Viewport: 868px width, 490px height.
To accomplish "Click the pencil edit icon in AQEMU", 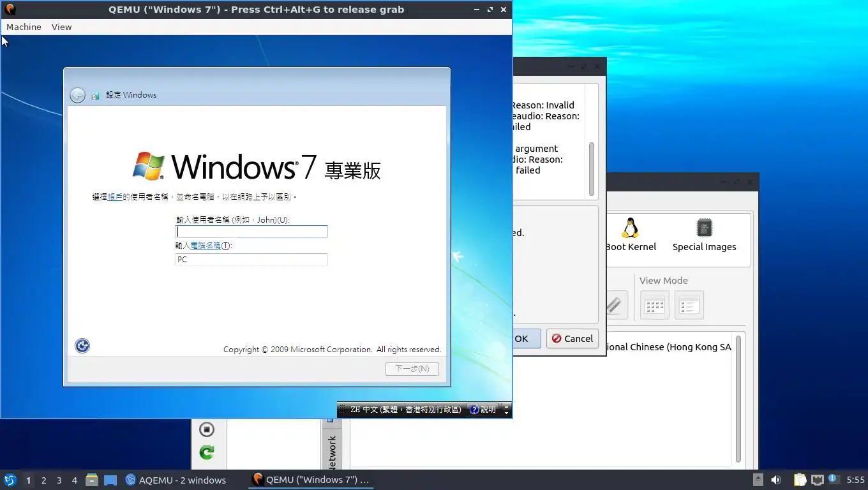I will coord(615,305).
